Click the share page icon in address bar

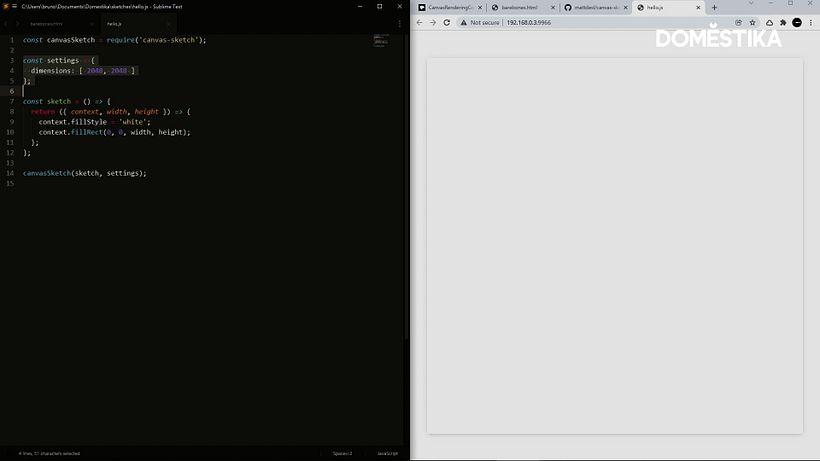[x=738, y=22]
